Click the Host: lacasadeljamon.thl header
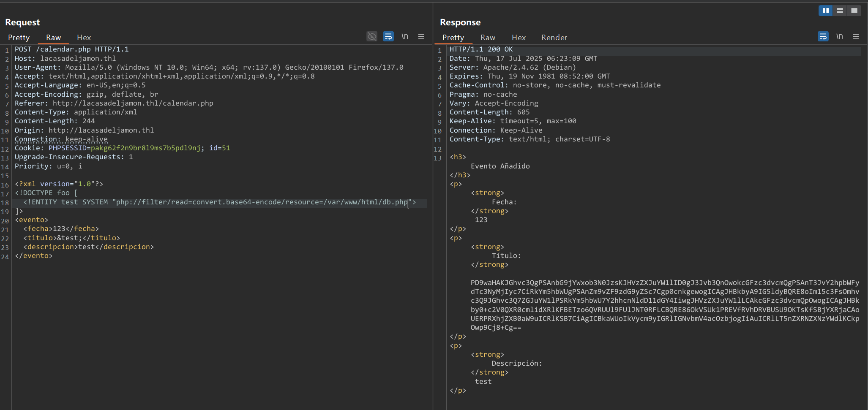This screenshot has width=868, height=410. click(x=66, y=58)
